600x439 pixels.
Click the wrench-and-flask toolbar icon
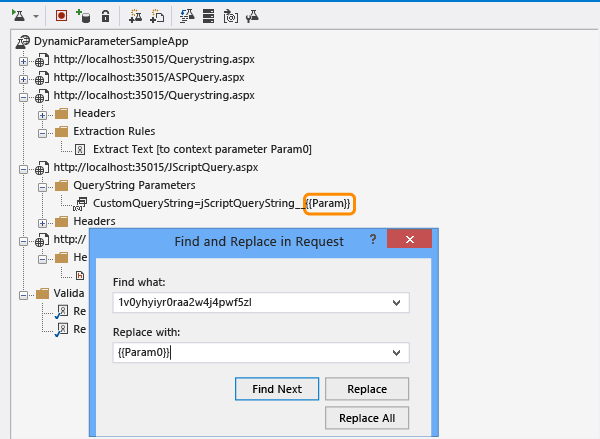tap(252, 16)
